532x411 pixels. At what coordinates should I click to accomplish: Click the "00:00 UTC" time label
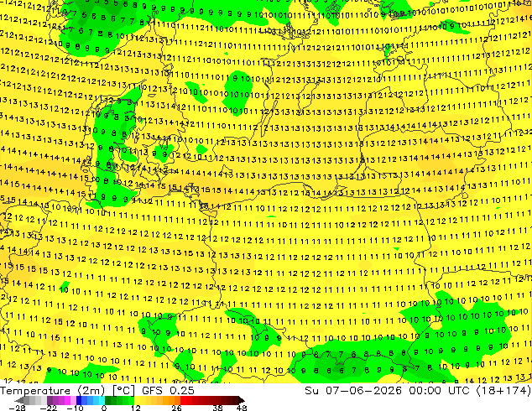439,391
